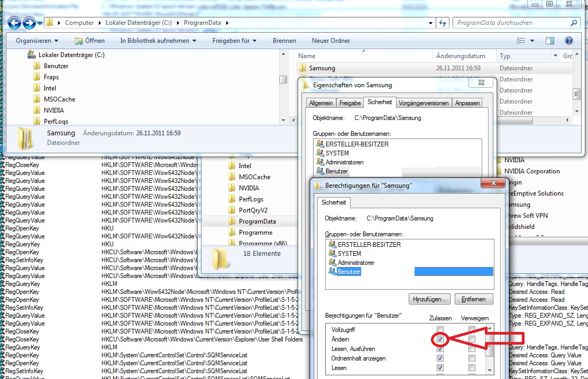Screen dimensions: 588x379
Task: Click the Fraps folder icon in the navigation tree
Action: [36, 77]
